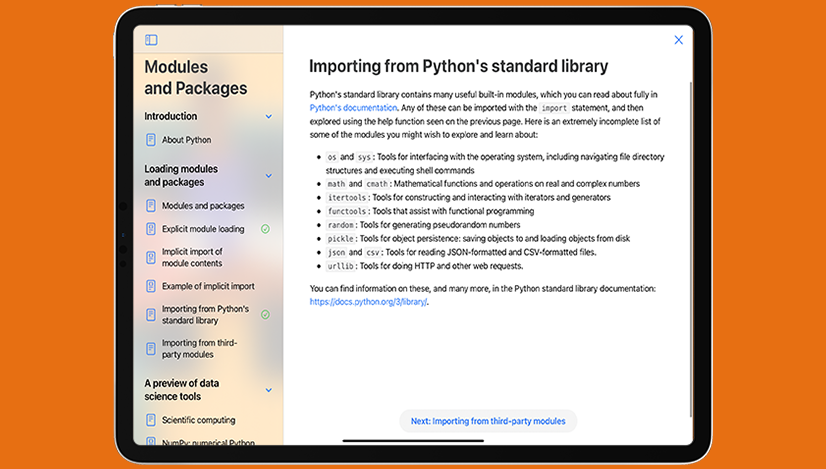Collapse the Introduction section chevron

click(268, 117)
